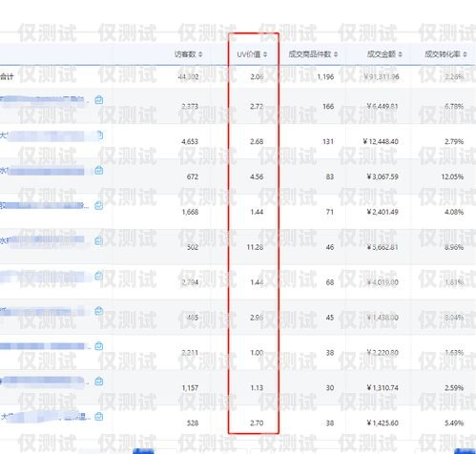Click amount cell ¥2,220.80
Image resolution: width=476 pixels, height=454 pixels.
click(383, 353)
